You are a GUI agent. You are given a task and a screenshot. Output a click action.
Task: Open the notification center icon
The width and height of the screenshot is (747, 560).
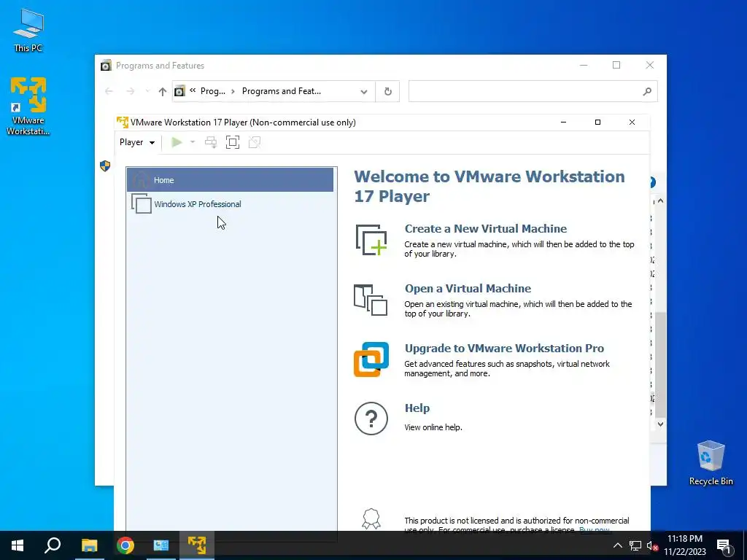coord(724,545)
